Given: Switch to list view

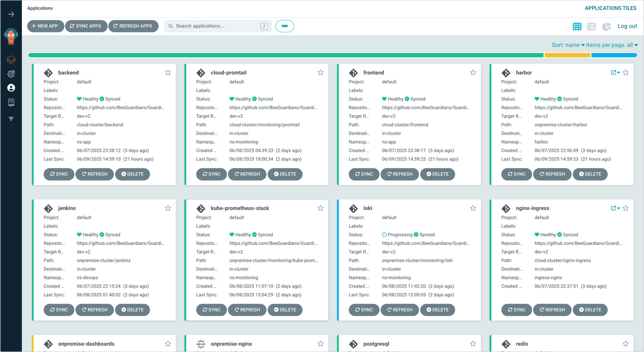Looking at the screenshot, I should [591, 26].
